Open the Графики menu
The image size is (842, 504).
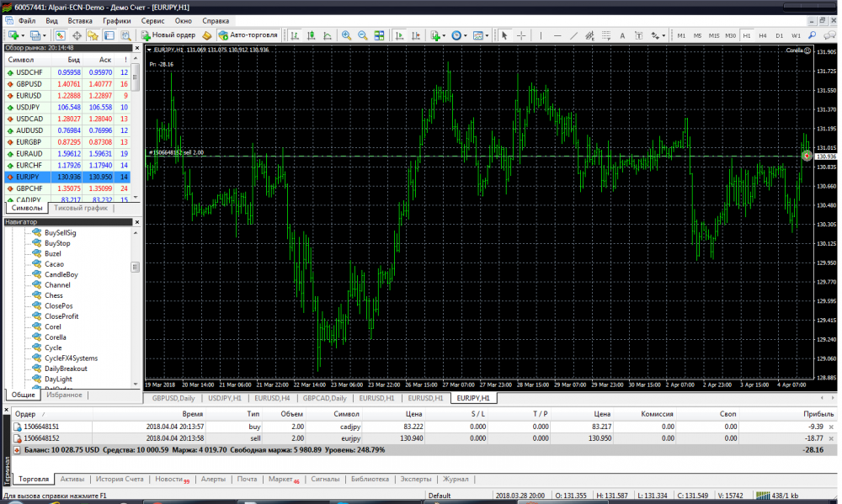click(x=116, y=21)
